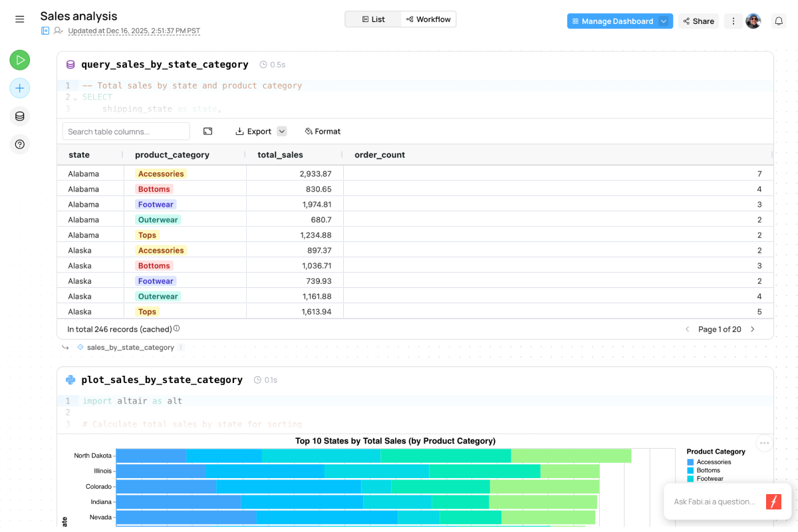
Task: Open chart options ellipsis button
Action: (x=764, y=443)
